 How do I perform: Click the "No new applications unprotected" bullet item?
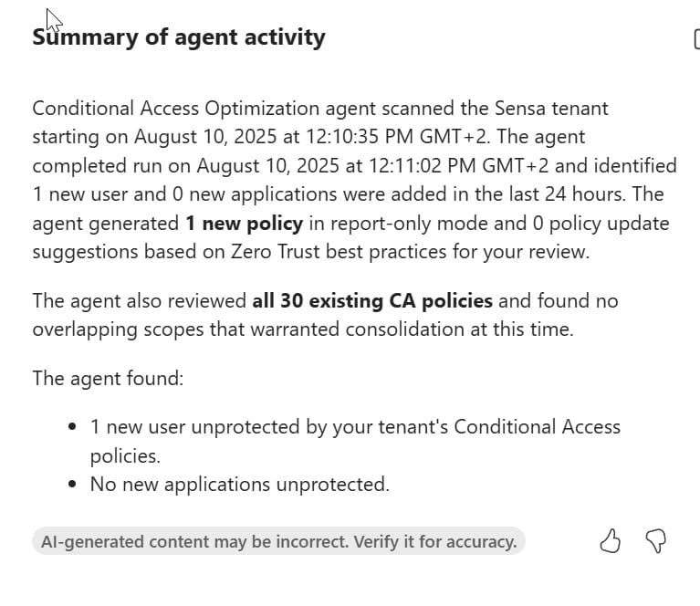239,485
